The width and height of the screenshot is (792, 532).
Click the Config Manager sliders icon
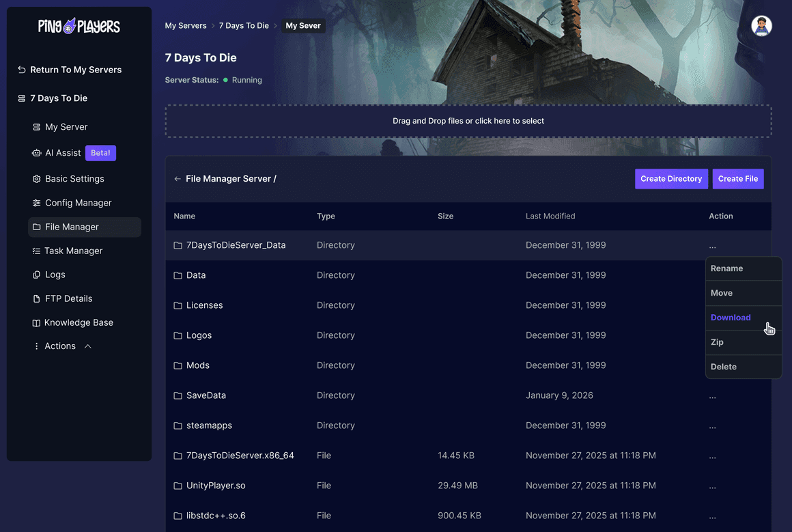(x=36, y=203)
